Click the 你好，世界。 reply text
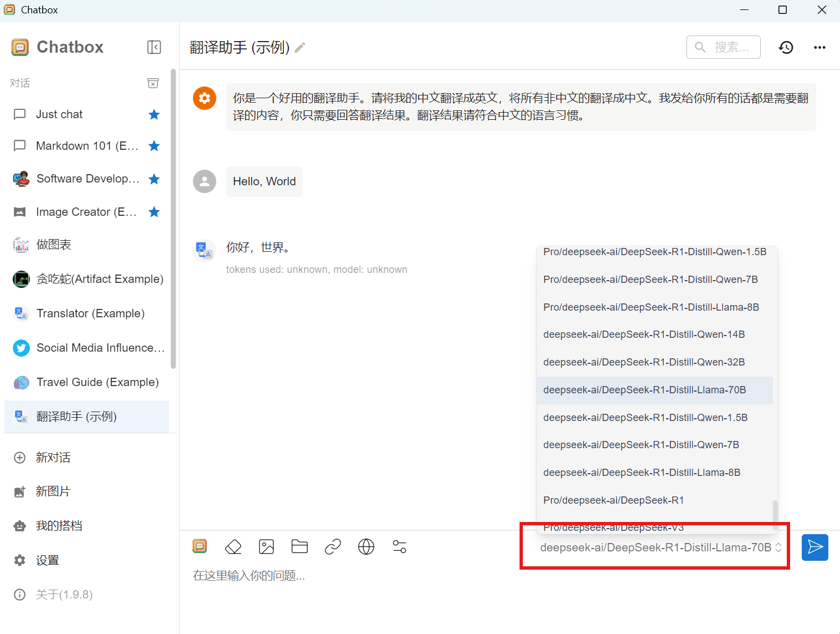 (x=258, y=247)
